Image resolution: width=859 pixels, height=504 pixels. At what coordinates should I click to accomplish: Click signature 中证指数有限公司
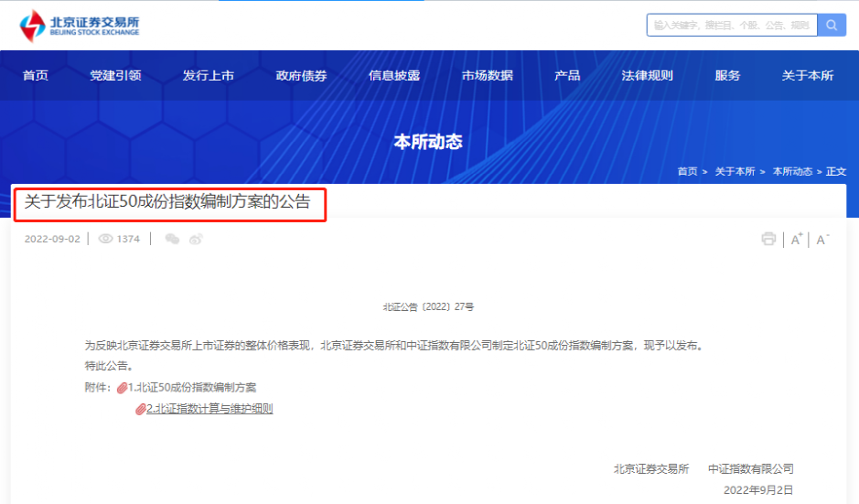click(x=750, y=469)
